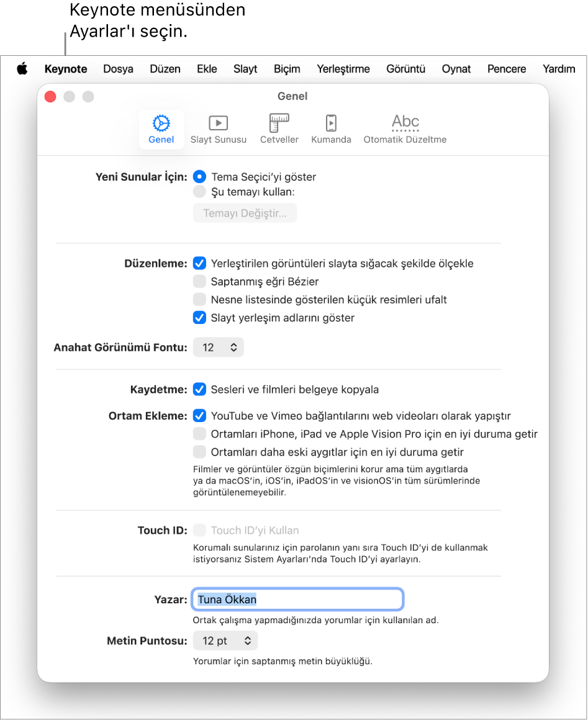Open Anahat Görünümü Fontu size dropdown

218,347
